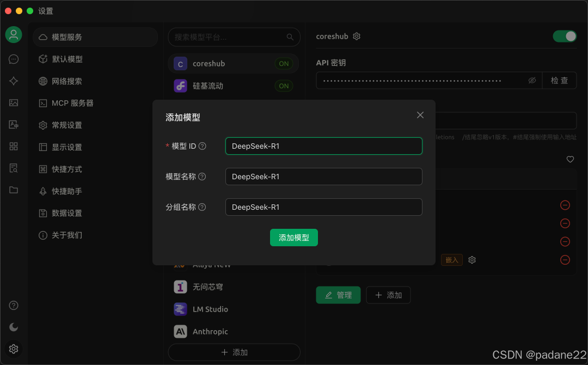Image resolution: width=588 pixels, height=365 pixels.
Task: Remove the first model with red minus icon
Action: pyautogui.click(x=565, y=205)
